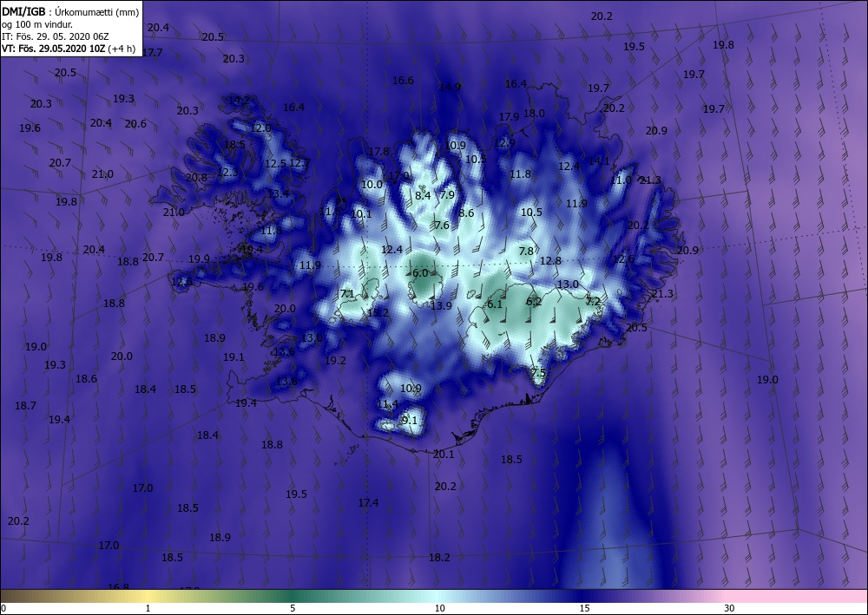This screenshot has height=615, width=868.
Task: Click the 7.5 value near the south coast
Action: point(539,372)
